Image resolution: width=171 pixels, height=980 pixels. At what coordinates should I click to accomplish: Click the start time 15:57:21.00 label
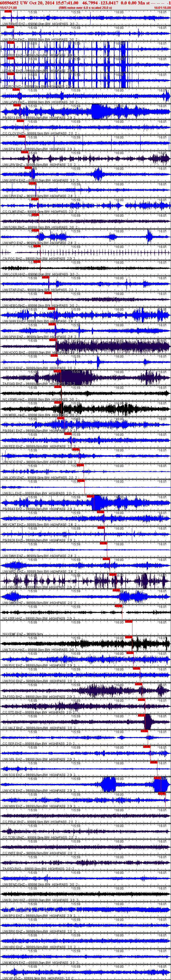click(8, 8)
